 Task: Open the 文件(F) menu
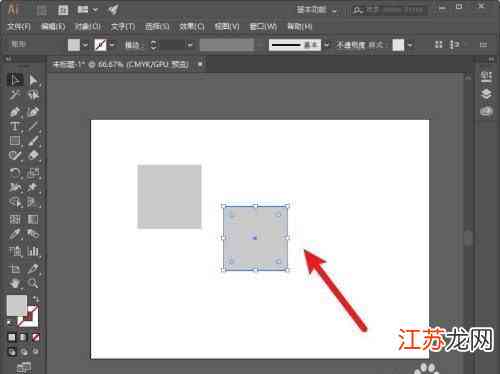click(x=19, y=27)
